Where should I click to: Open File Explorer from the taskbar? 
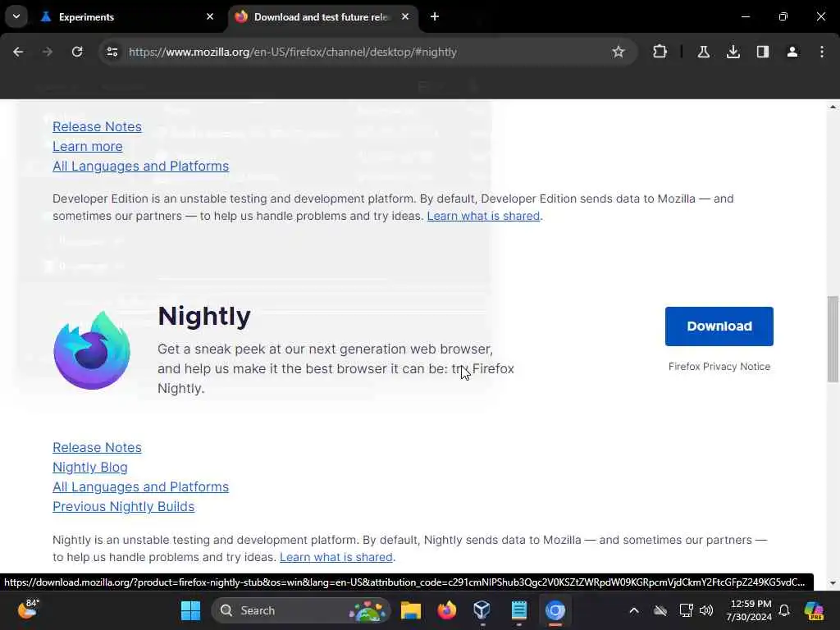pos(411,610)
